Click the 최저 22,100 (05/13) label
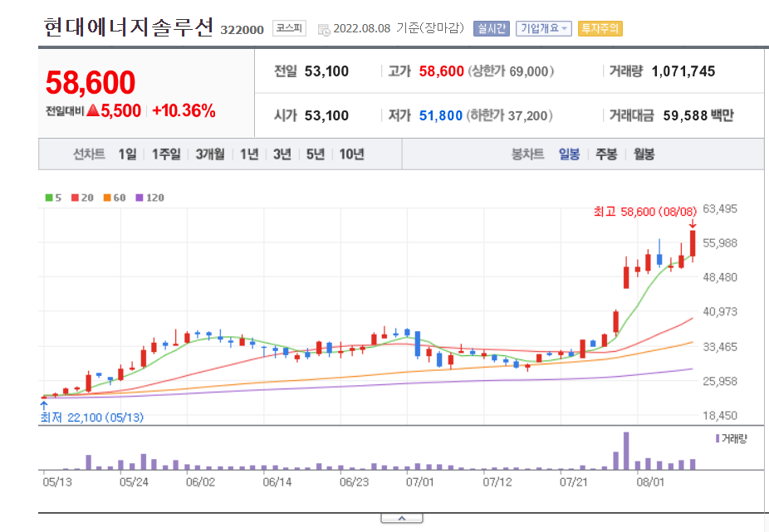This screenshot has width=769, height=532. pos(91,417)
